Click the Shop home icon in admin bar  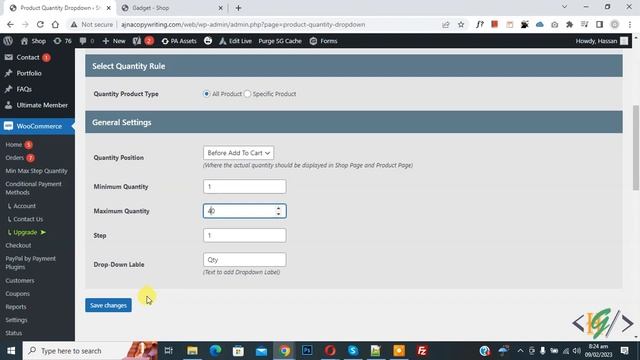pyautogui.click(x=24, y=41)
